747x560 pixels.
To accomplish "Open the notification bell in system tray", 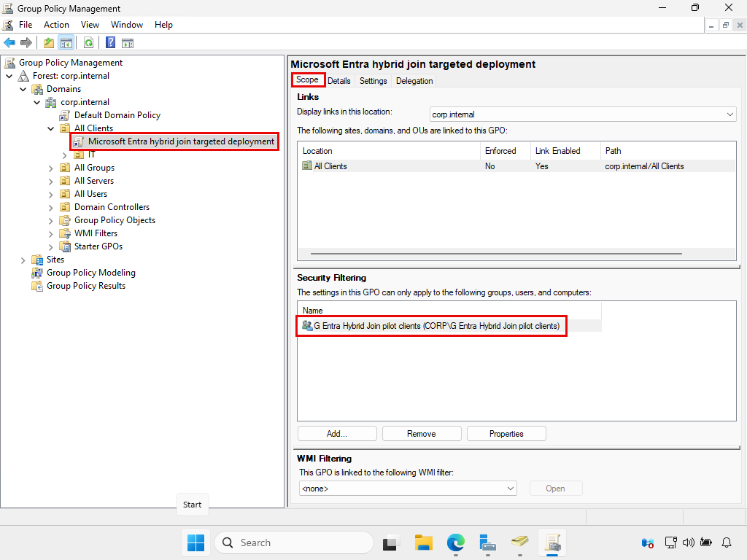I will (727, 542).
